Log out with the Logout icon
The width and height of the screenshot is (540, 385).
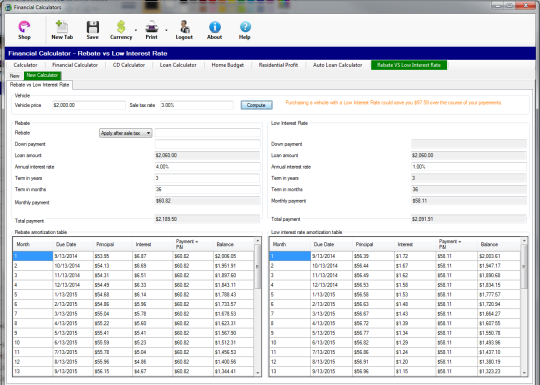(184, 30)
